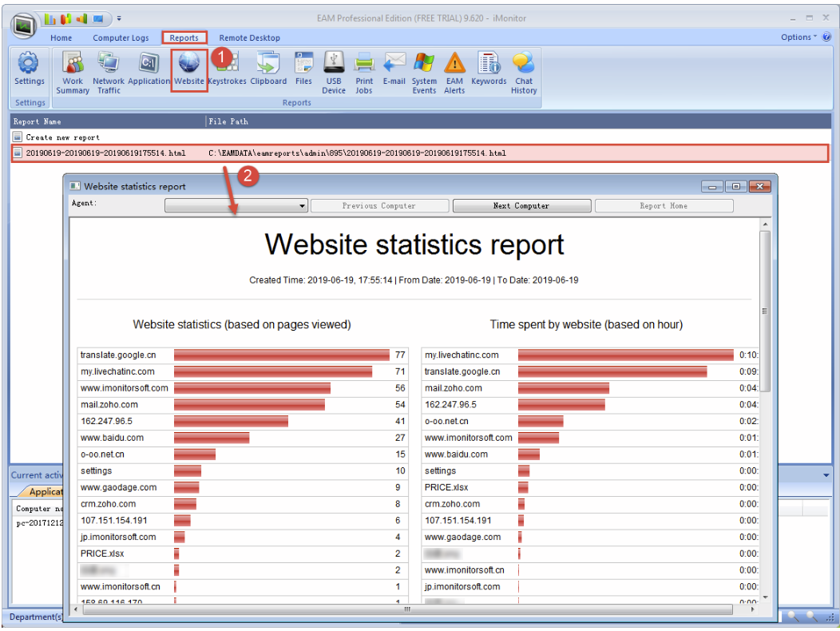840x631 pixels.
Task: Open the Options dropdown menu
Action: pos(798,38)
